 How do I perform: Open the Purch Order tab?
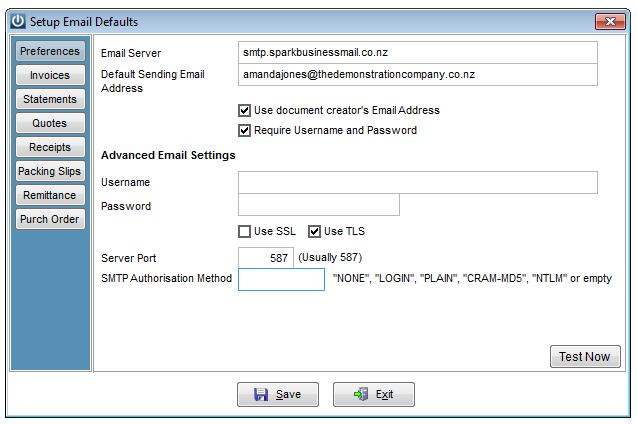(50, 219)
